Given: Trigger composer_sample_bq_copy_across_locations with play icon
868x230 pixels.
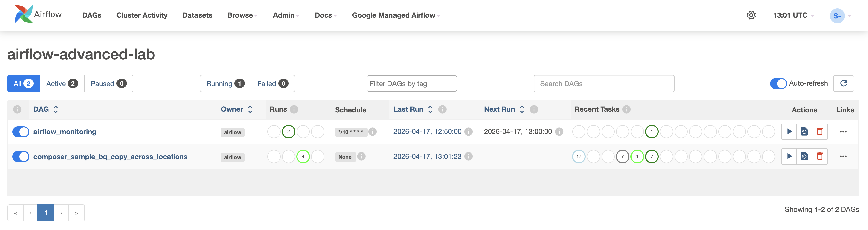Looking at the screenshot, I should [x=789, y=157].
